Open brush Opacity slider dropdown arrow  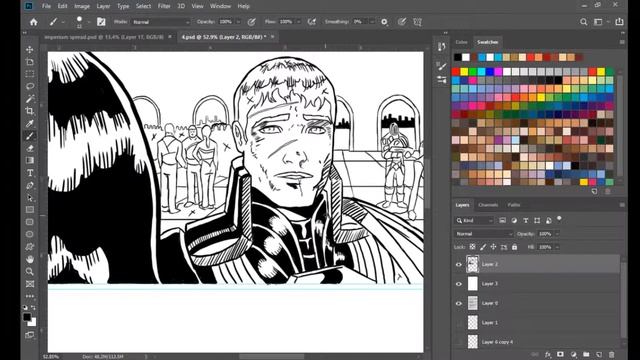click(238, 22)
